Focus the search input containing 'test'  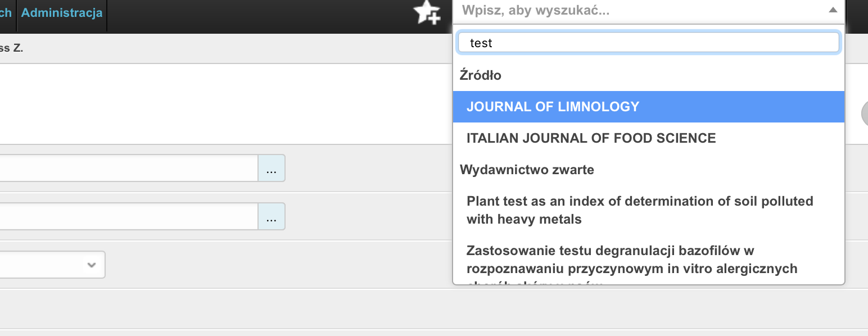[x=649, y=43]
